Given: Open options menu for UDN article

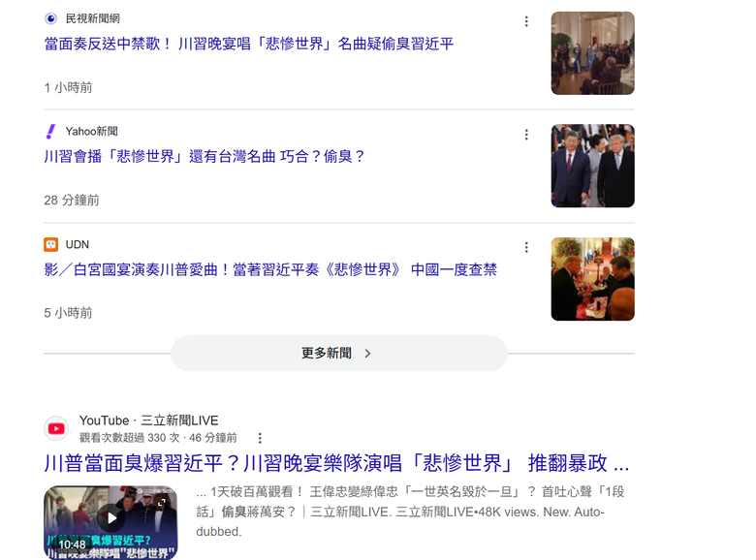Looking at the screenshot, I should 526,247.
